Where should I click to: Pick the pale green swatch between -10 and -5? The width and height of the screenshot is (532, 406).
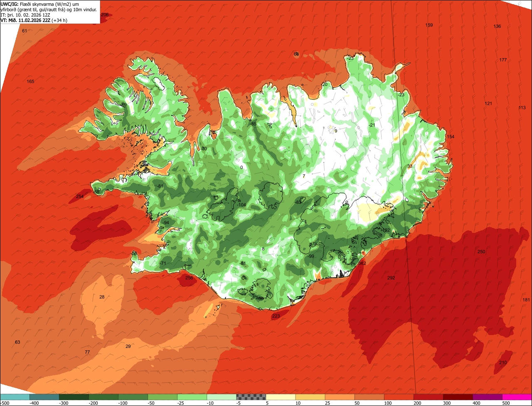coord(222,397)
